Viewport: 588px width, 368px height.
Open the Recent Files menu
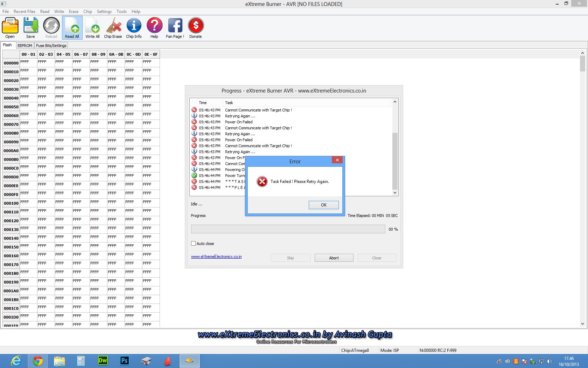click(24, 12)
